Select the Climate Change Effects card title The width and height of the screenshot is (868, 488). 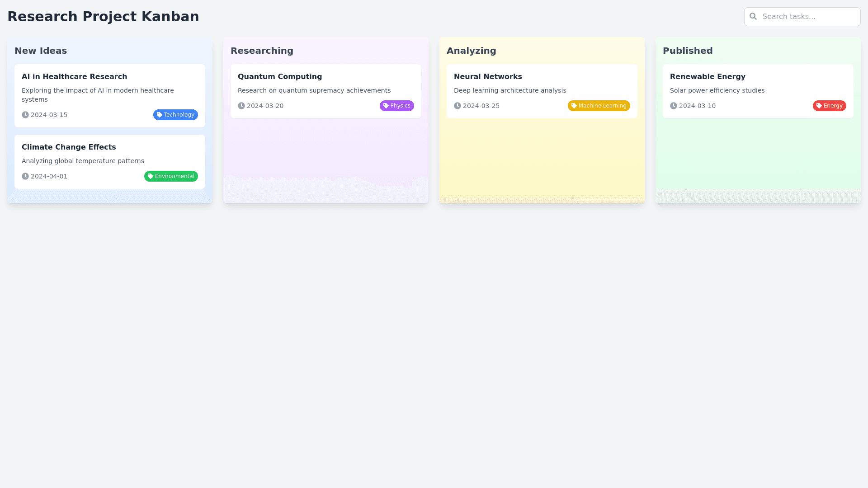pos(69,147)
